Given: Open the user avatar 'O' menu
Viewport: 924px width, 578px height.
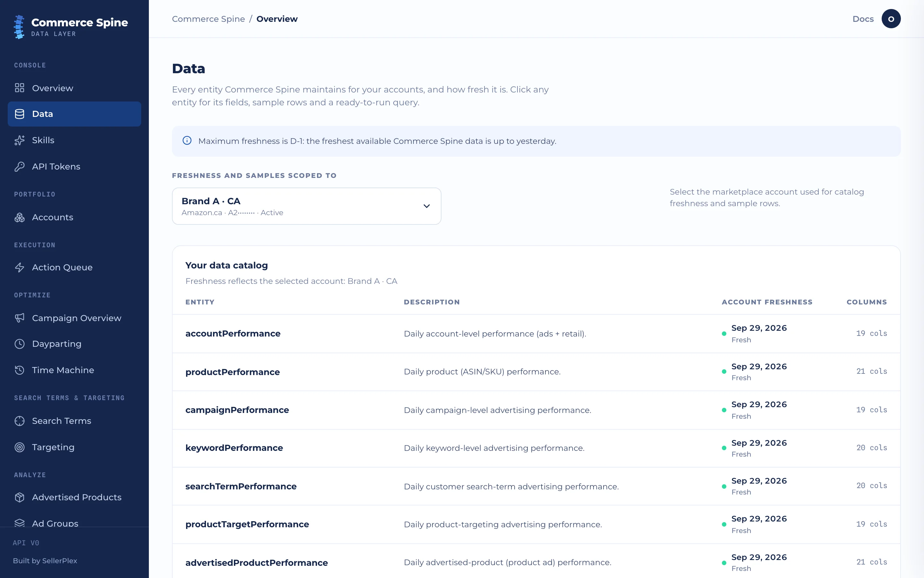Looking at the screenshot, I should [891, 19].
